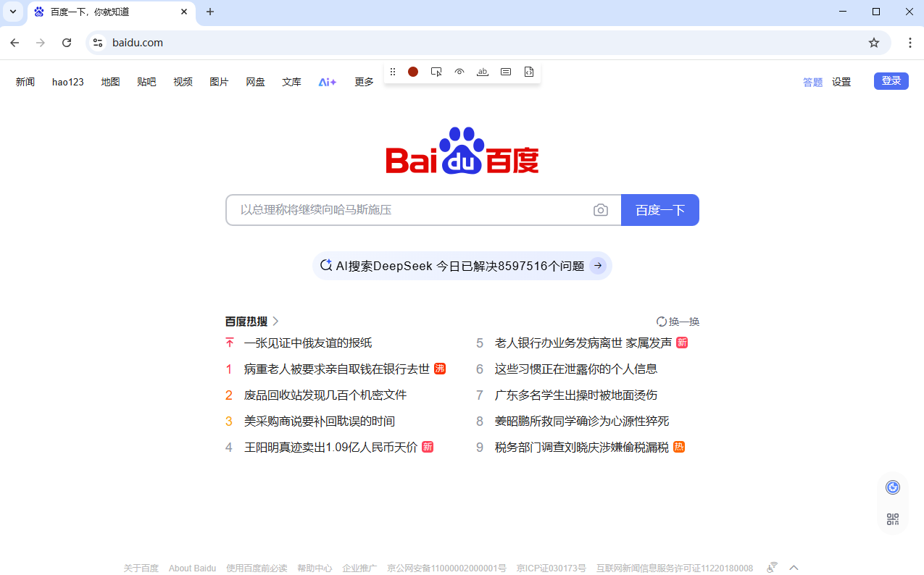Open hot search 姜昭鹏所救同学确诊为心源性猝死
924x575 pixels.
coord(582,421)
